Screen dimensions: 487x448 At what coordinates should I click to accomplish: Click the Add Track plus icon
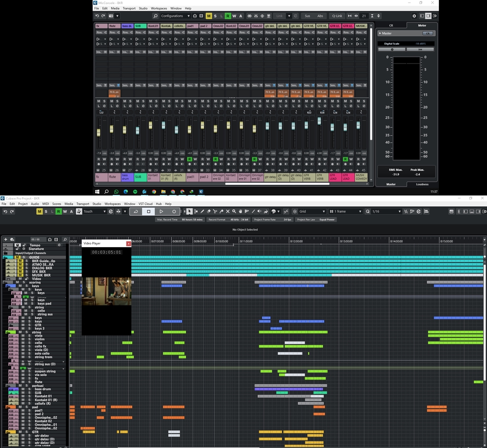6,239
